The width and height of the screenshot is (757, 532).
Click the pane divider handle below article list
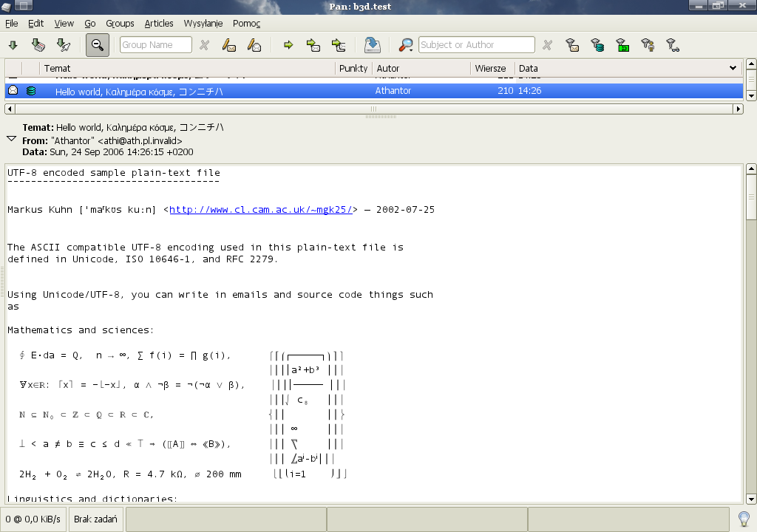coord(381,117)
